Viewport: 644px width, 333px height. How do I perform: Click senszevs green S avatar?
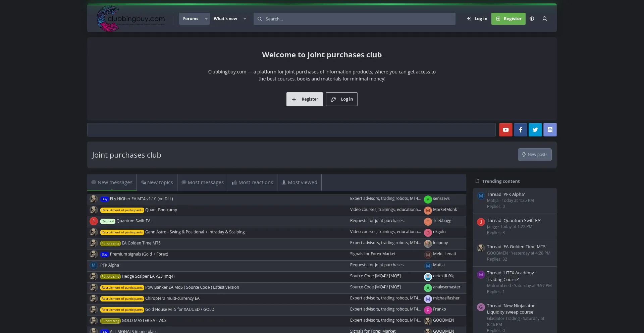tap(428, 200)
